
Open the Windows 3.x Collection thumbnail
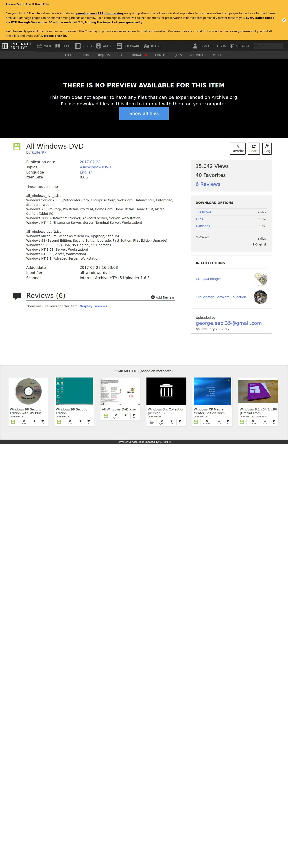pyautogui.click(x=166, y=391)
